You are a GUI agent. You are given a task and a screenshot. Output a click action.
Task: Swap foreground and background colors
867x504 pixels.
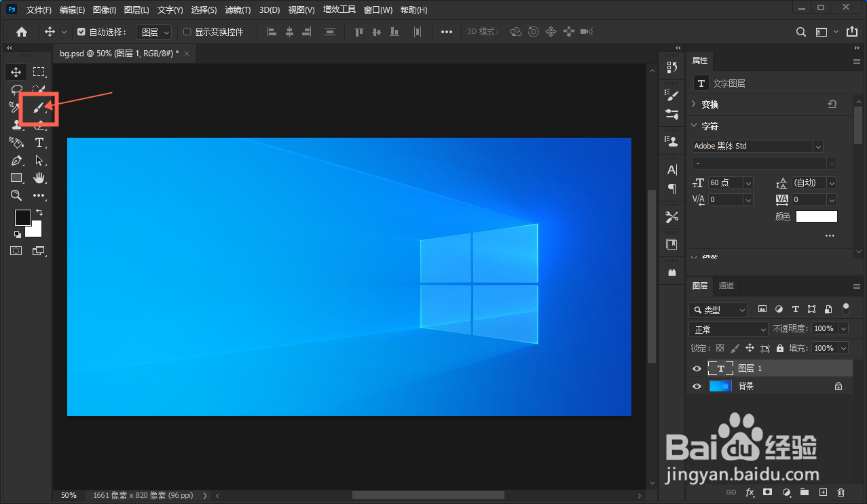click(x=39, y=212)
